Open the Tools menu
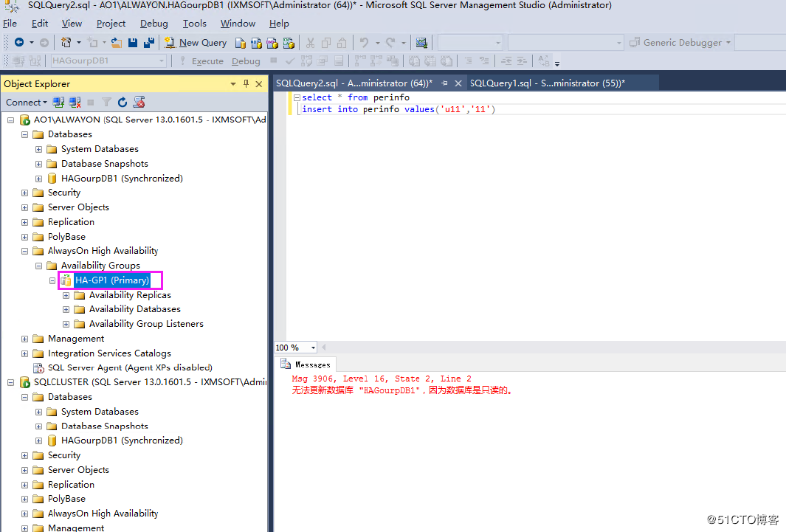786x532 pixels. 195,24
